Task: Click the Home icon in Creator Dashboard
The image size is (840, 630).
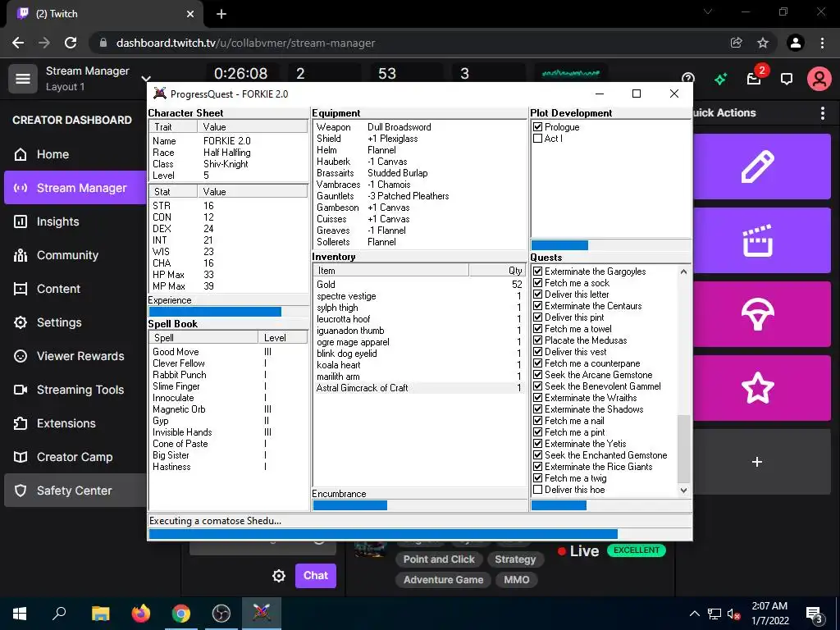Action: 21,154
